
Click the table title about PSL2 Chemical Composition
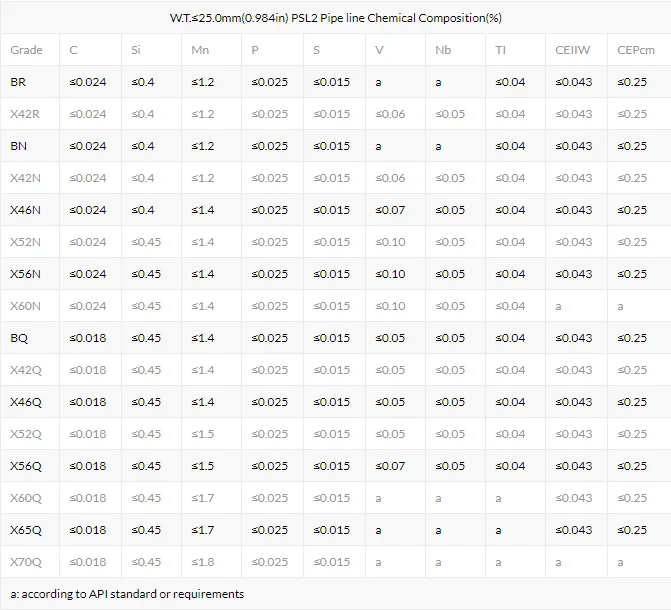point(336,18)
